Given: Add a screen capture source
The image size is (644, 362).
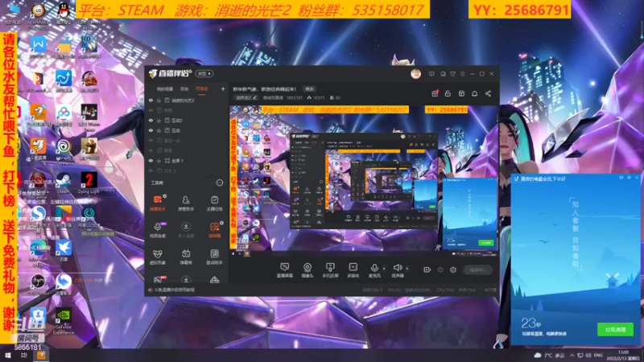Looking at the screenshot, I should pos(285,270).
